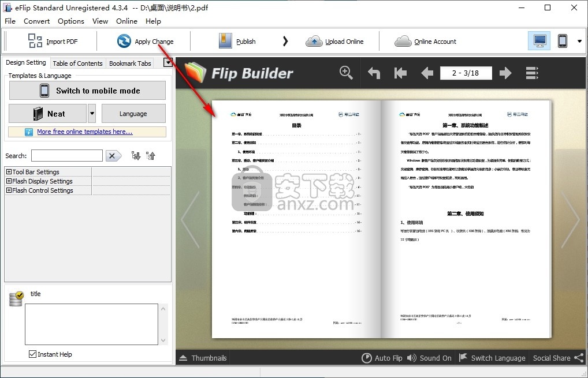Switch to Table of Contents tab
The width and height of the screenshot is (588, 378).
pos(77,63)
